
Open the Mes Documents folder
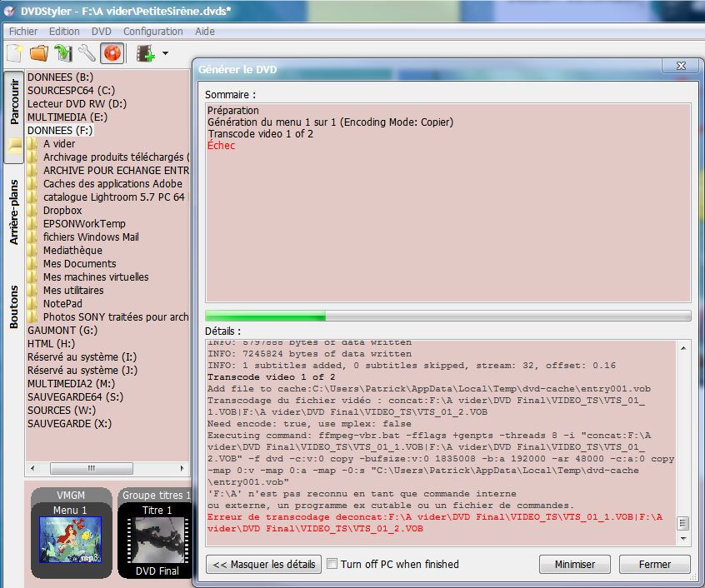tap(79, 264)
